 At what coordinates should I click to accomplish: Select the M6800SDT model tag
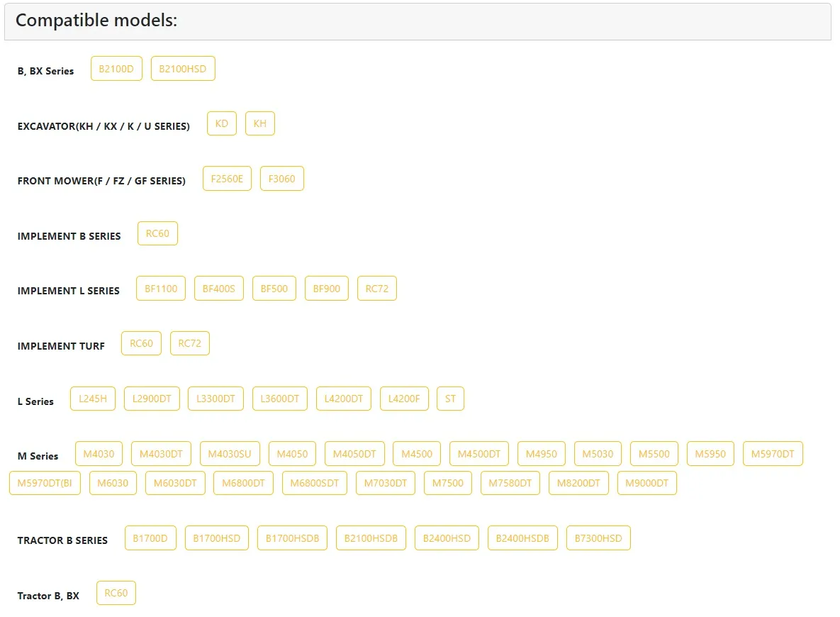pos(315,482)
